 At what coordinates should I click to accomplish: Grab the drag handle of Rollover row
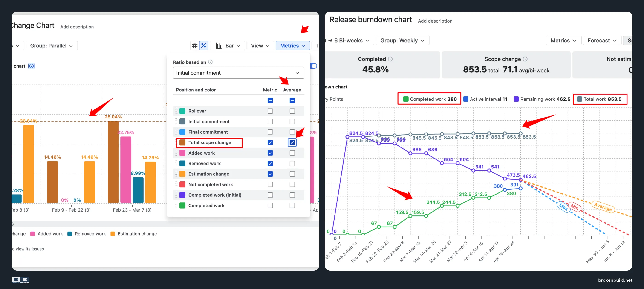[x=176, y=111]
